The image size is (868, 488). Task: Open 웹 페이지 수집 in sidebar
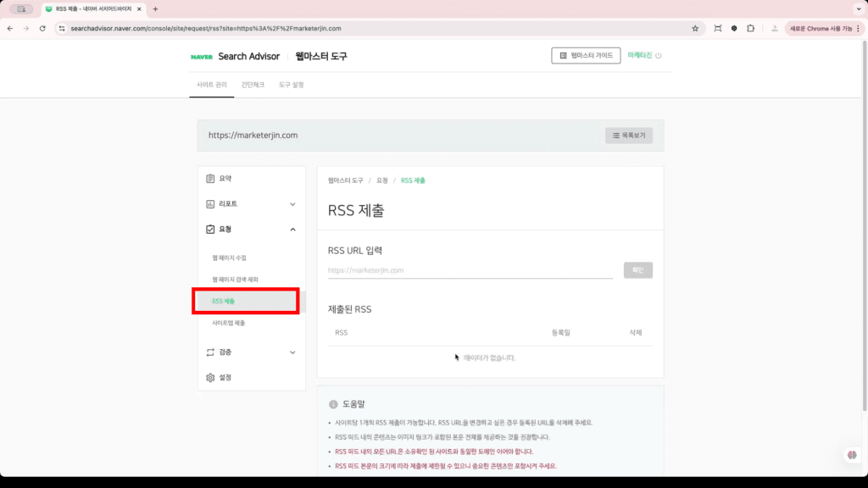coord(229,258)
